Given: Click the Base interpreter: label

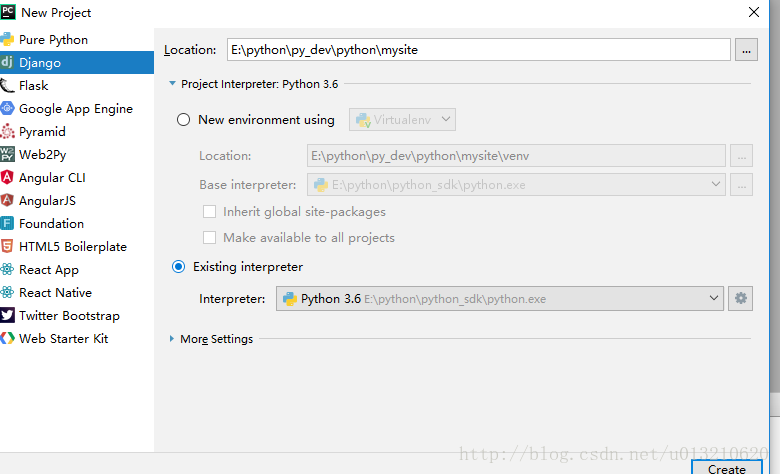Looking at the screenshot, I should tap(248, 185).
